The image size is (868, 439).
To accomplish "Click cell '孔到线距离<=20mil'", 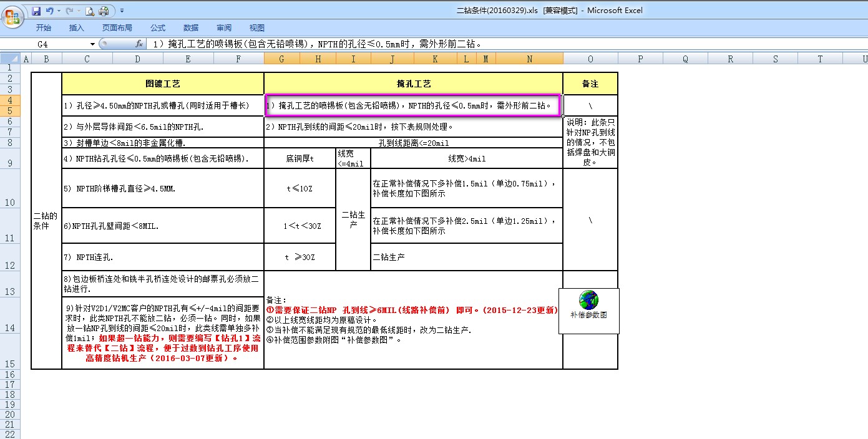I will click(x=414, y=143).
